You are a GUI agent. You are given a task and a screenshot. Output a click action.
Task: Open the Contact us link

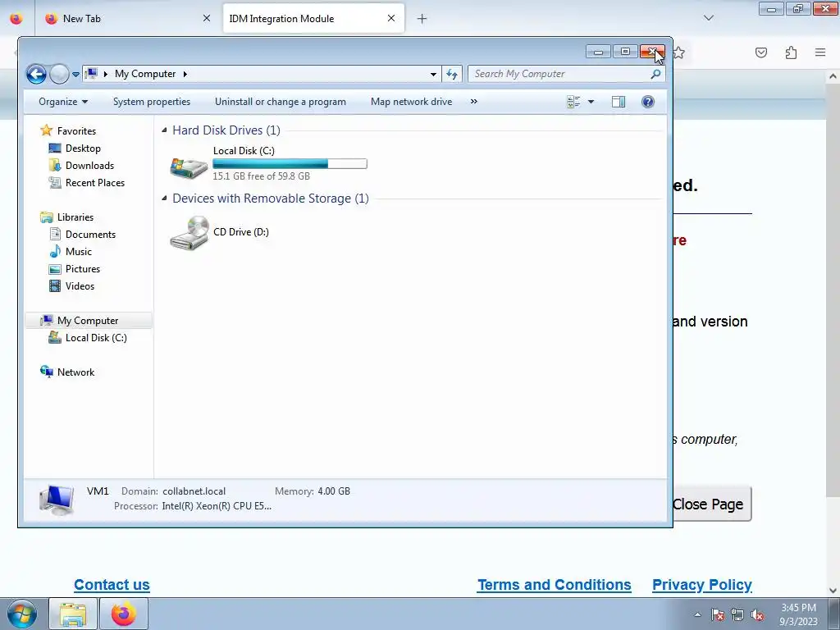tap(112, 585)
